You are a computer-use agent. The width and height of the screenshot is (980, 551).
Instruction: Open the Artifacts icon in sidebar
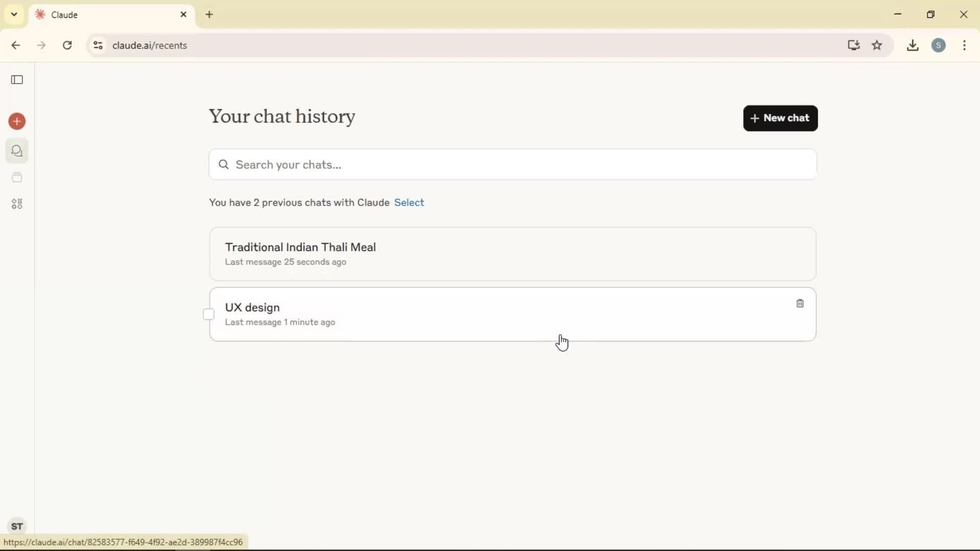click(x=17, y=204)
